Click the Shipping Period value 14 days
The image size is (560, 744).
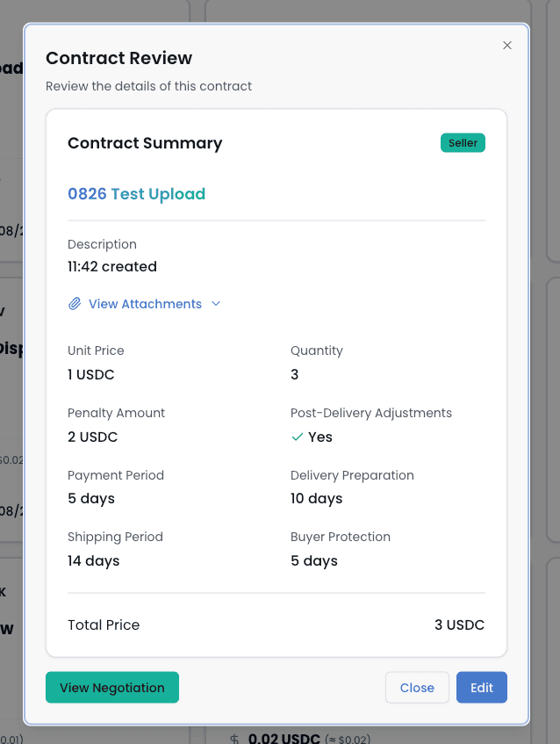pos(93,560)
